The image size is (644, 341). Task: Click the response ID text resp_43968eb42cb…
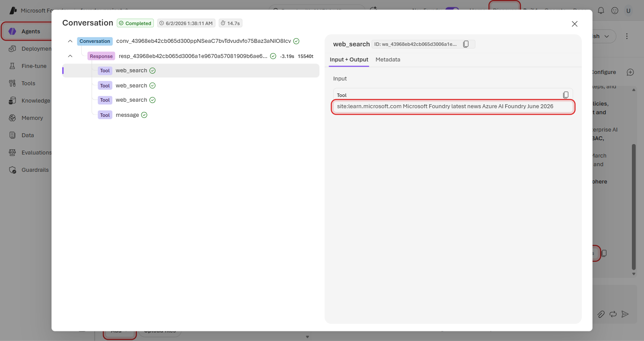click(193, 56)
